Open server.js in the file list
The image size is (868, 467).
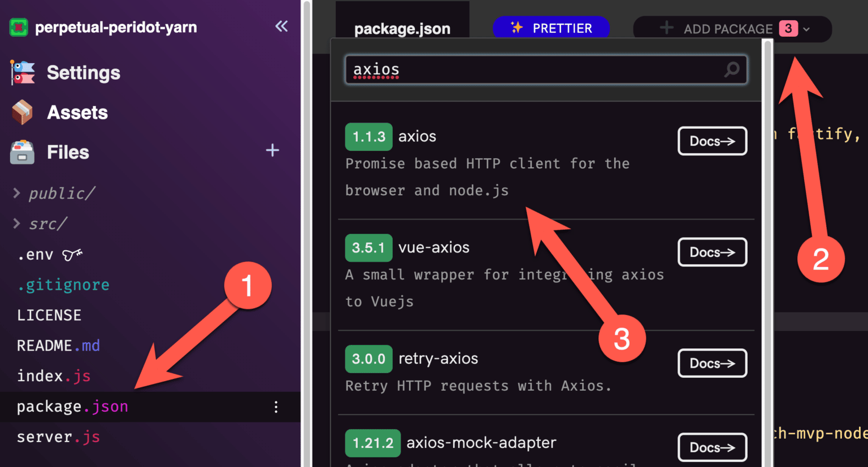pyautogui.click(x=58, y=437)
